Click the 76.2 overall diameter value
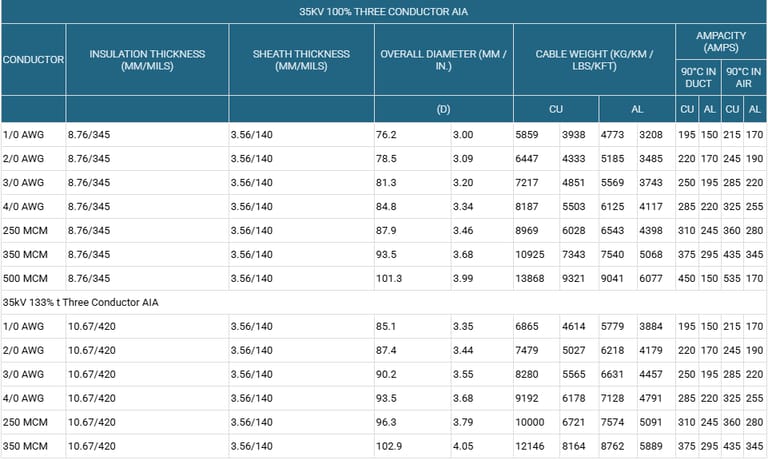The width and height of the screenshot is (768, 460). [x=388, y=134]
